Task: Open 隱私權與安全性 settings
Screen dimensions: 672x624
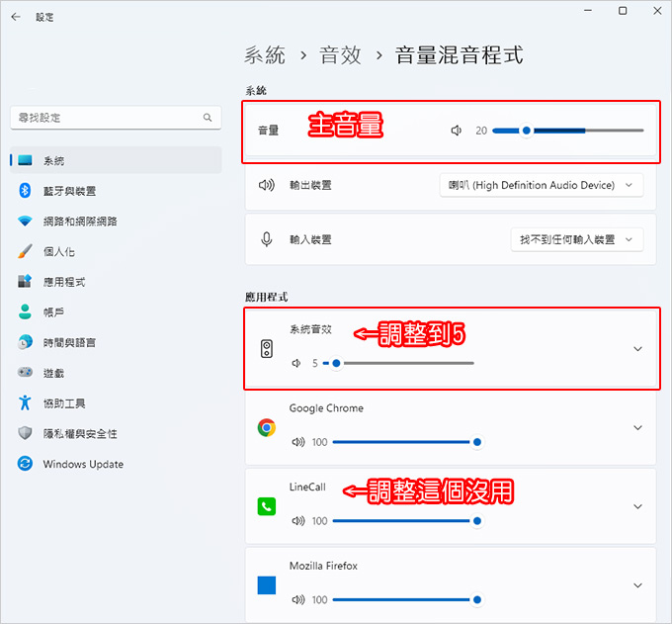Action: coord(116,433)
